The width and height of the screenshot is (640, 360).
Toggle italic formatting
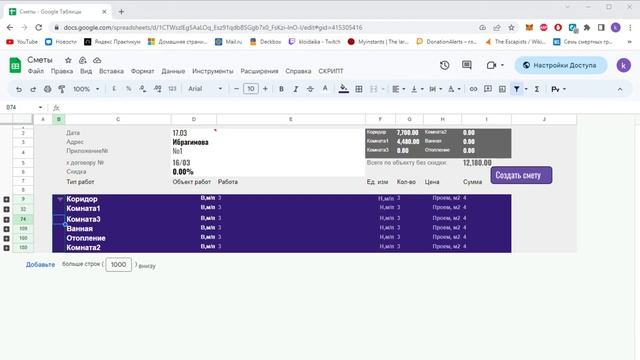coord(296,89)
